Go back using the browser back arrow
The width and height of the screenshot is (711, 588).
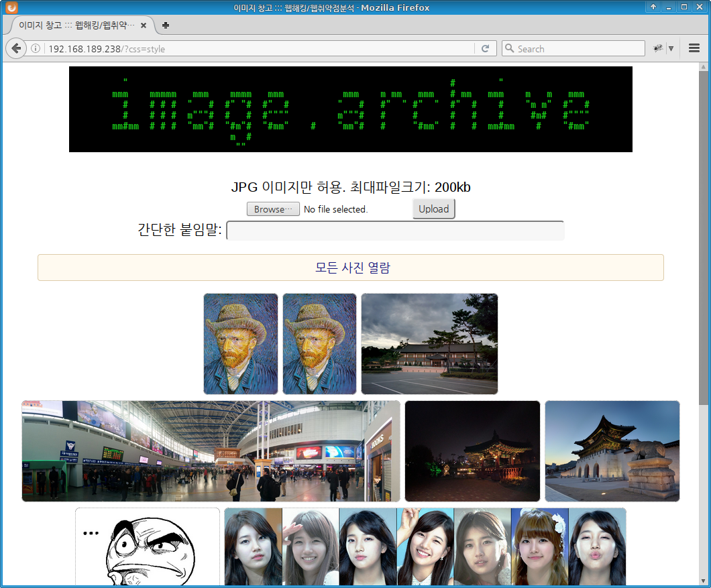point(16,48)
